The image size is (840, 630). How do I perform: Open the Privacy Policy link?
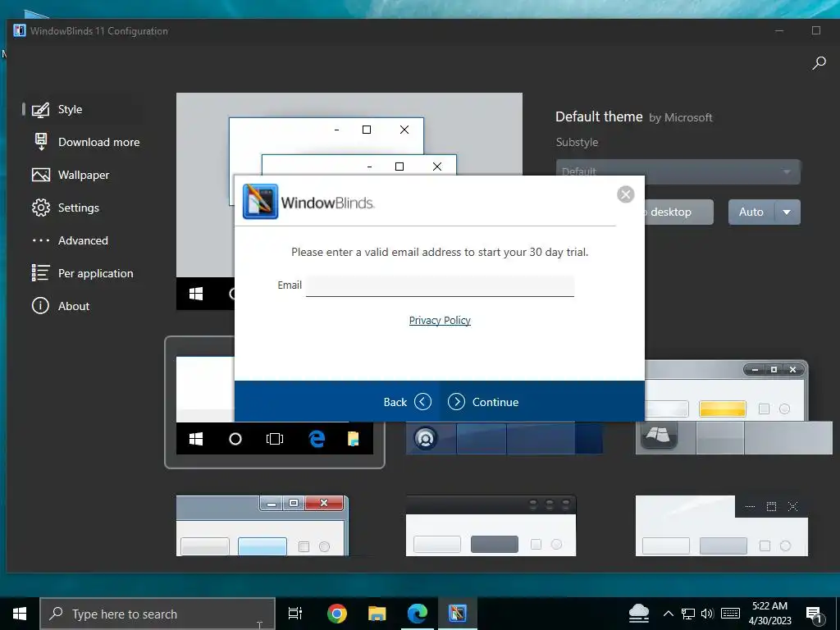pos(440,321)
